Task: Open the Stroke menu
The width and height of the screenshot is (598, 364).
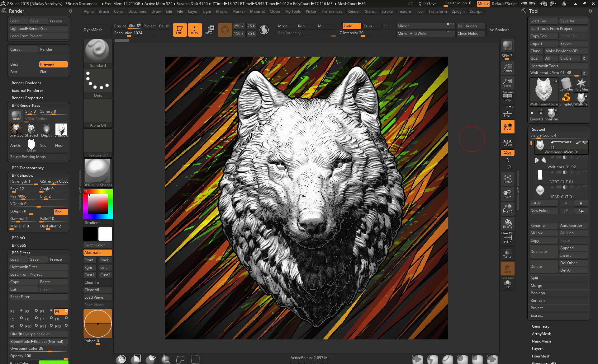Action: pyautogui.click(x=387, y=12)
